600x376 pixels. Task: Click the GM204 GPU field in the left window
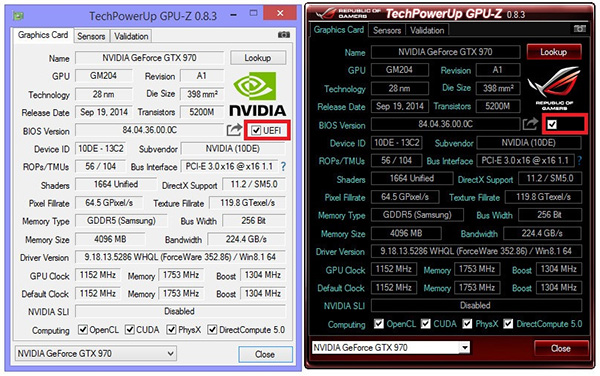[x=104, y=76]
